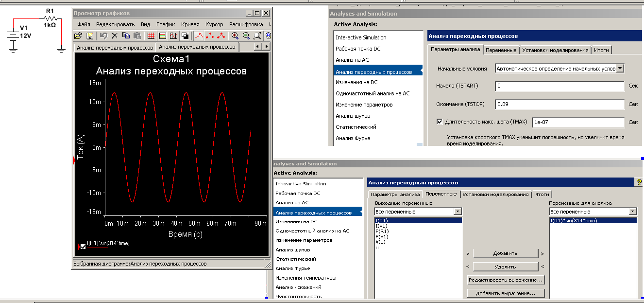The width and height of the screenshot is (644, 303).
Task: Open the Выходные переменные dropdown
Action: (x=458, y=211)
